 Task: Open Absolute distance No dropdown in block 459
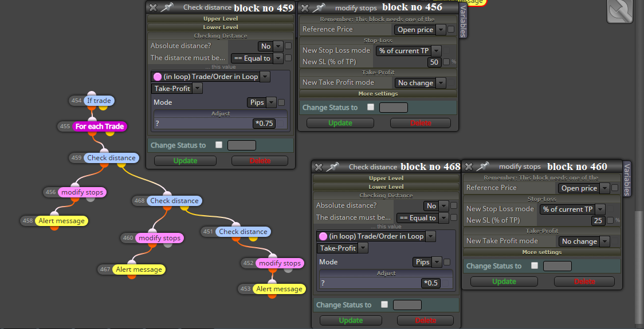point(270,46)
